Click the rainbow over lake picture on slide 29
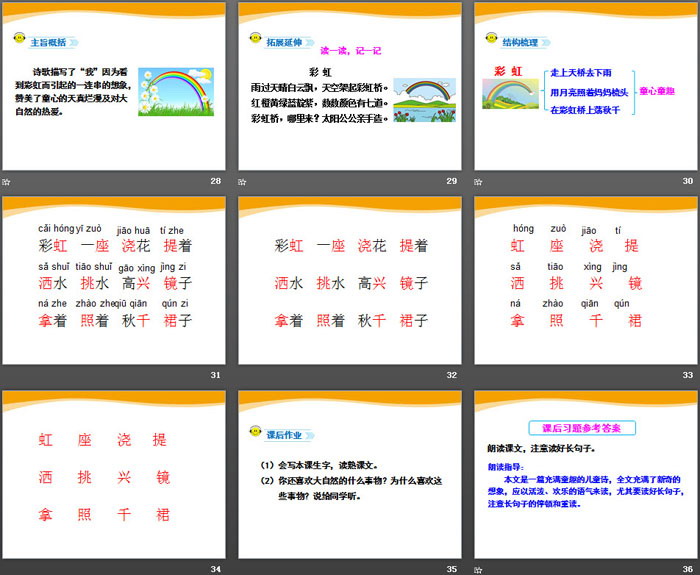 click(425, 100)
